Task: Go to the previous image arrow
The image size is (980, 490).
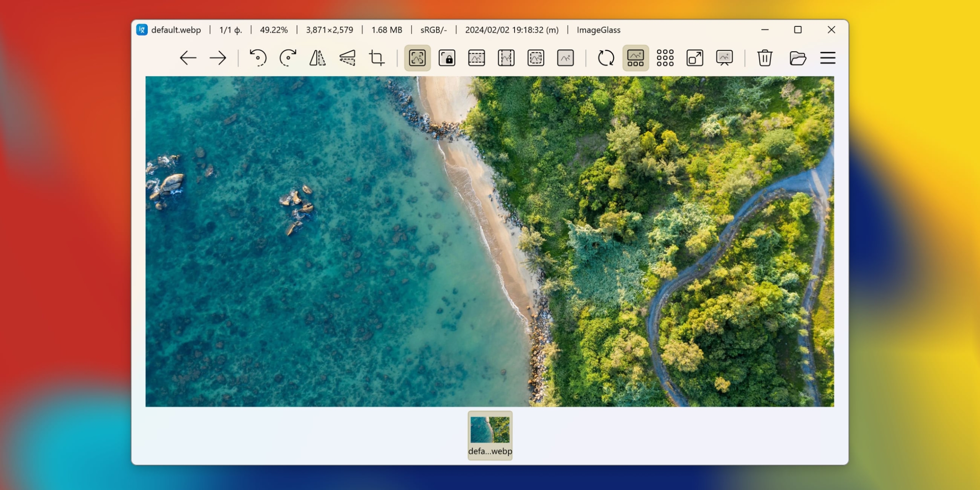Action: 188,58
